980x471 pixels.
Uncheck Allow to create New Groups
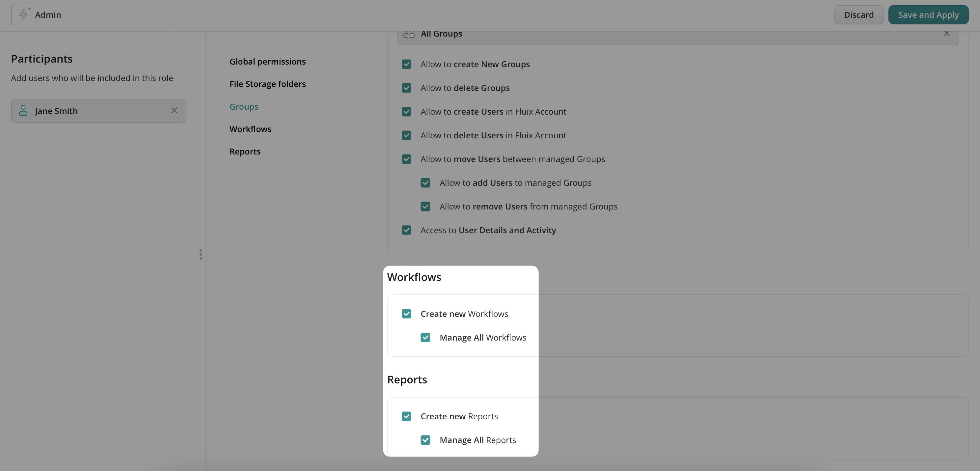pos(406,64)
